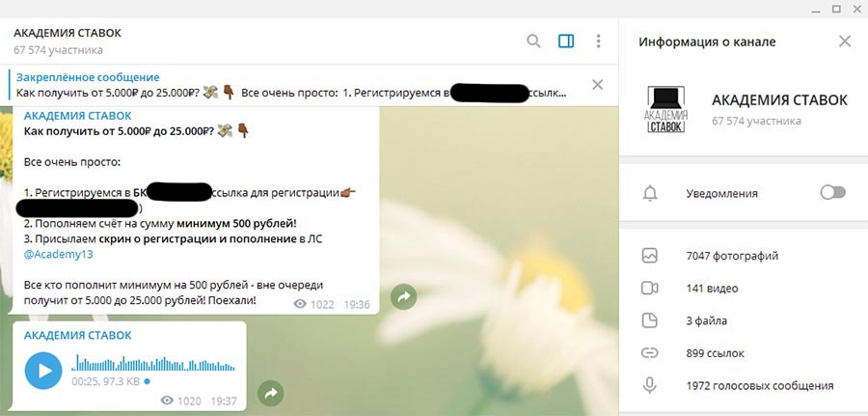The width and height of the screenshot is (868, 416).
Task: Close the Telegram window
Action: pyautogui.click(x=857, y=9)
